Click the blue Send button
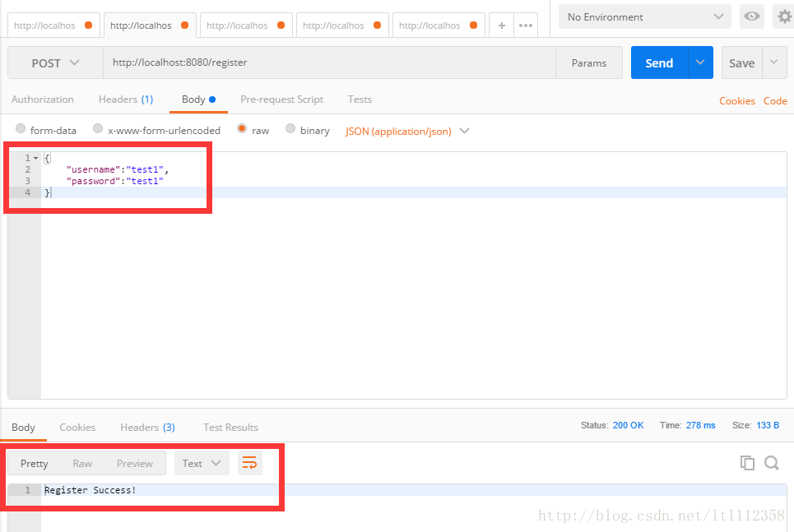The height and width of the screenshot is (532, 794). click(659, 62)
